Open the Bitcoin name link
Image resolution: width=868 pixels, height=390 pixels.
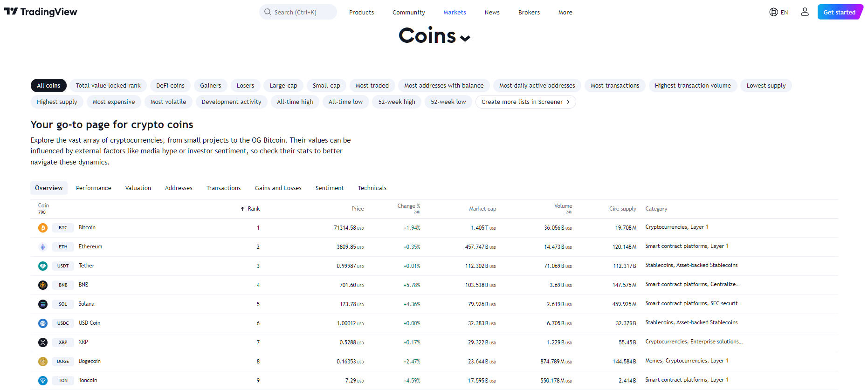point(87,227)
